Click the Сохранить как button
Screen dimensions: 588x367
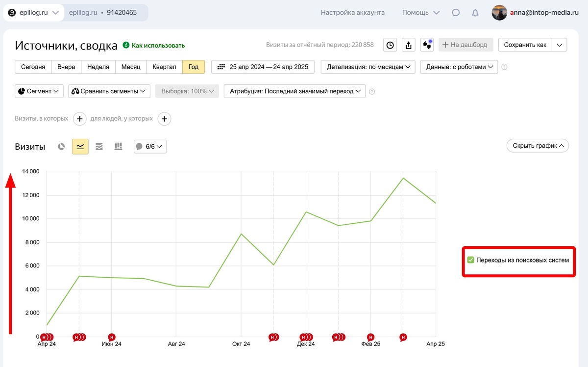click(525, 45)
